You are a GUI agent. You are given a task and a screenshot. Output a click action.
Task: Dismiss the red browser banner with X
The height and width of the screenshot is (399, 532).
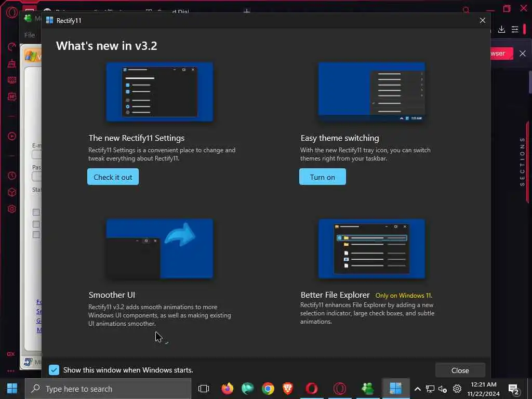[523, 54]
